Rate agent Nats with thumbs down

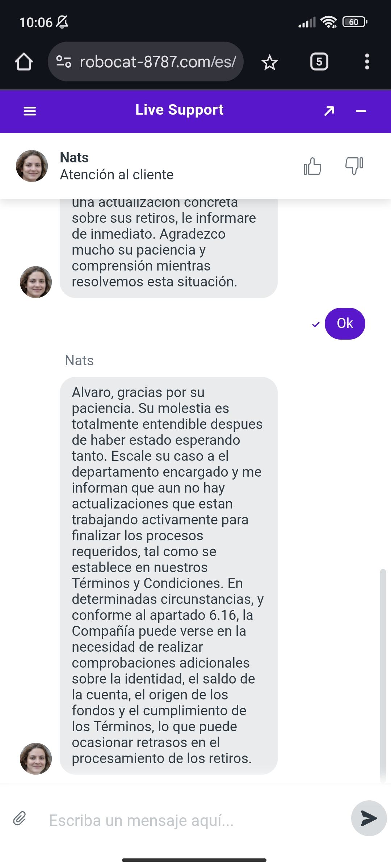pos(354,166)
